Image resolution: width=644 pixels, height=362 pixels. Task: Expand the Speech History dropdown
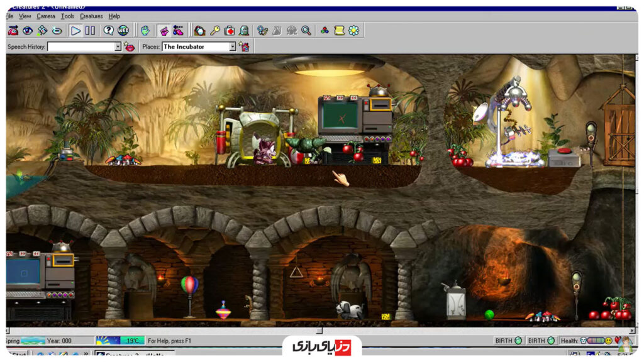[118, 47]
